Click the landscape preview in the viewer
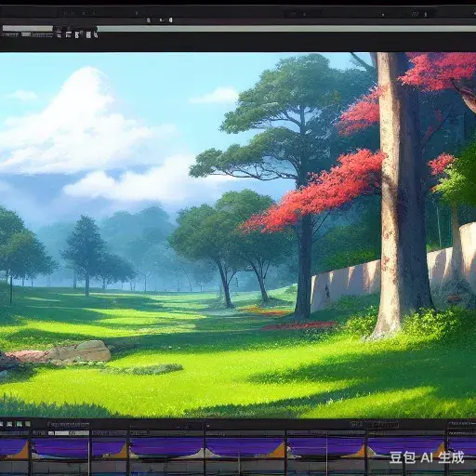The width and height of the screenshot is (476, 476). pyautogui.click(x=238, y=235)
